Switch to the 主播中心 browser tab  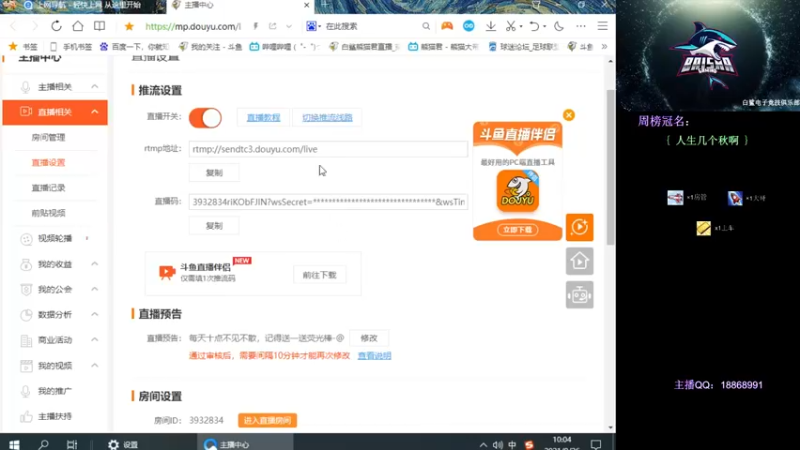coord(240,6)
